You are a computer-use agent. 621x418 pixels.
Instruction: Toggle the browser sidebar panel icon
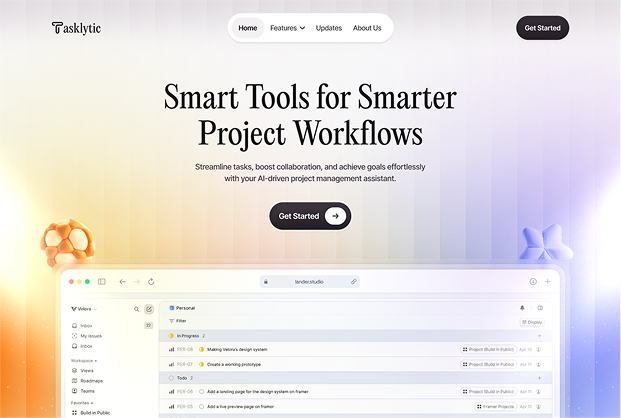click(x=101, y=282)
